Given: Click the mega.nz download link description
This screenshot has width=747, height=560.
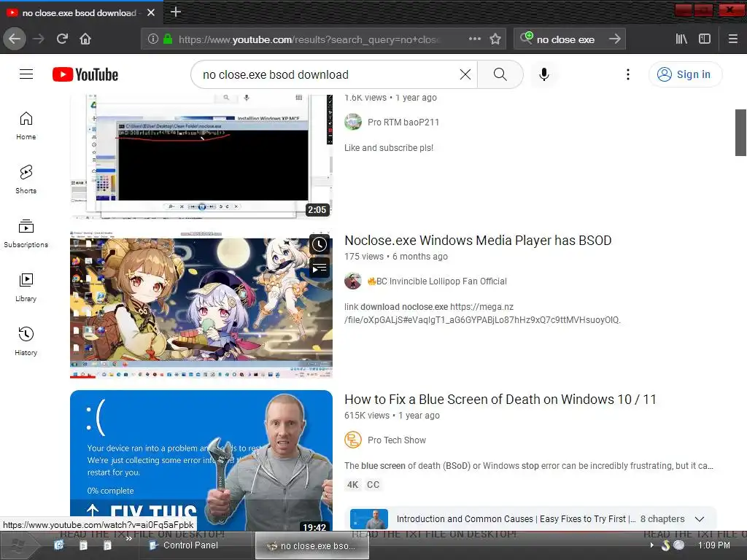Looking at the screenshot, I should coord(482,314).
